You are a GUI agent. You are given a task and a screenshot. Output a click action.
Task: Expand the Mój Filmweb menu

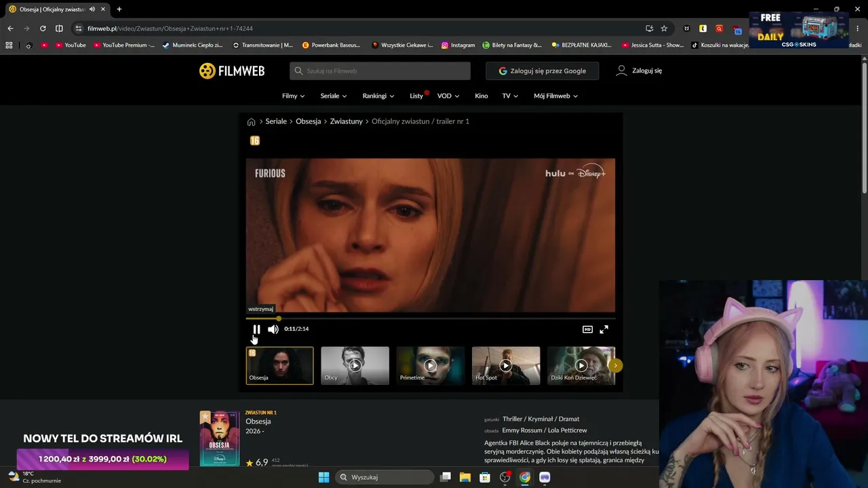555,96
